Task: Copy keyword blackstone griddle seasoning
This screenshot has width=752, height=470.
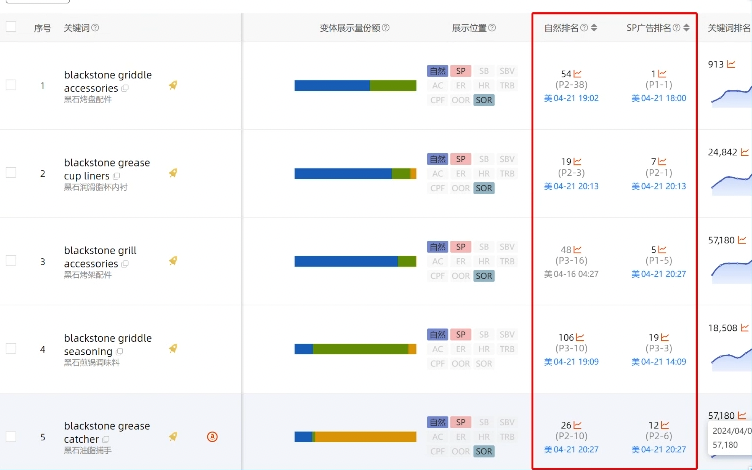Action: 119,352
